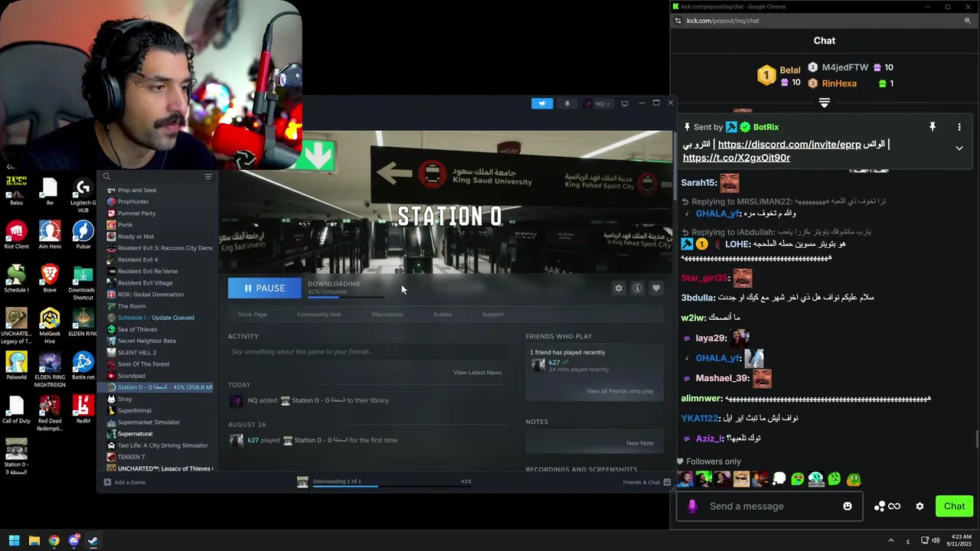Show hidden system tray icons chevron
980x551 pixels.
(890, 540)
